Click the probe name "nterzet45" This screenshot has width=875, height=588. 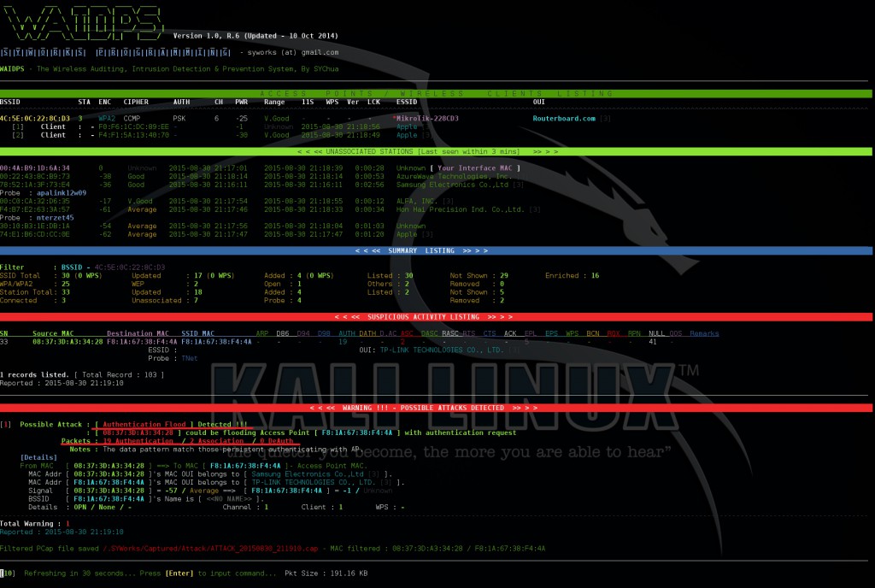[x=56, y=218]
